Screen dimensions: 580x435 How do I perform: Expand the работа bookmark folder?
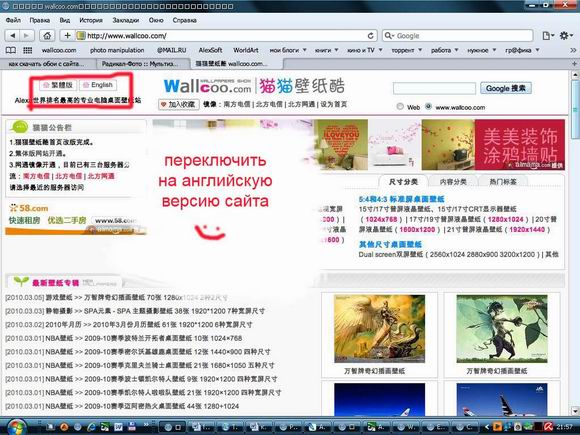pyautogui.click(x=444, y=50)
